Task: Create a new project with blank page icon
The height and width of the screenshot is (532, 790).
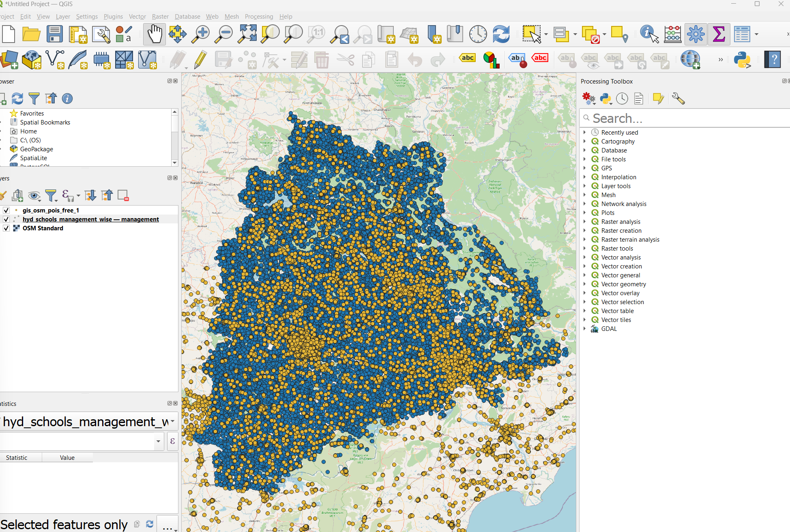Action: click(x=9, y=34)
